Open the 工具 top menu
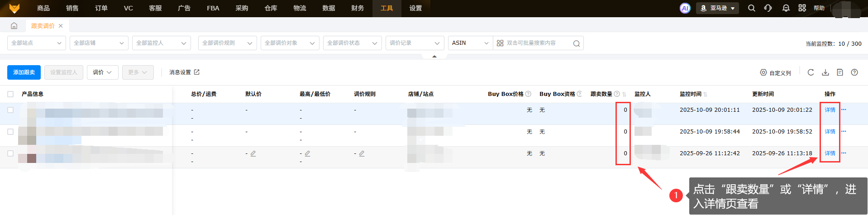This screenshot has height=215, width=868. click(x=386, y=8)
